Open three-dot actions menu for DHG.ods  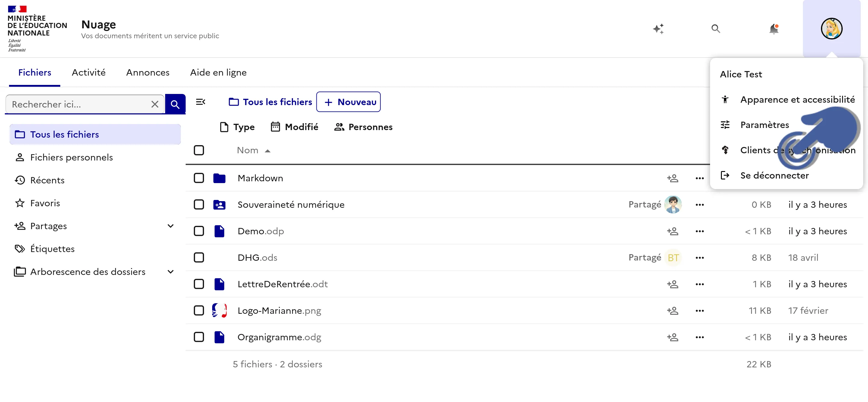coord(700,257)
